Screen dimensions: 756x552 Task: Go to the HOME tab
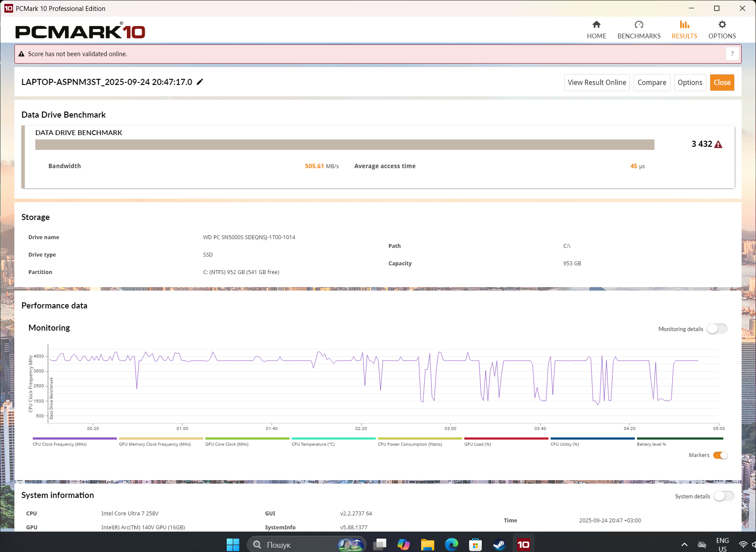coord(596,30)
